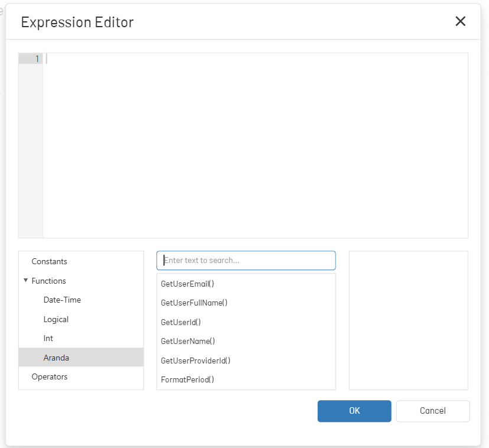
Task: Open the Date-Time functions category
Action: [62, 300]
